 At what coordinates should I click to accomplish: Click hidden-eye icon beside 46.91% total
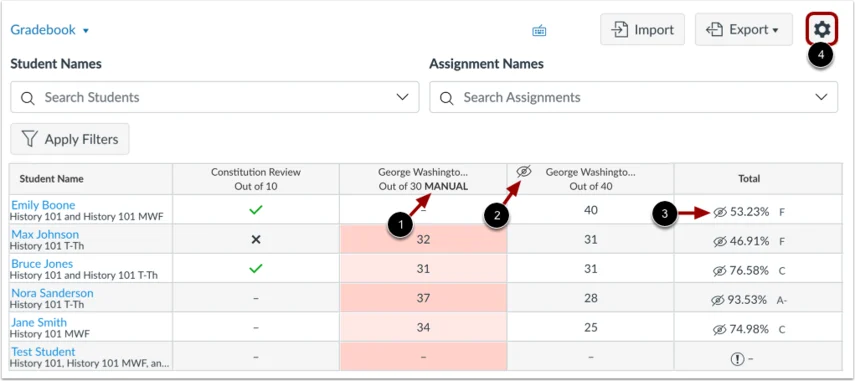click(720, 241)
